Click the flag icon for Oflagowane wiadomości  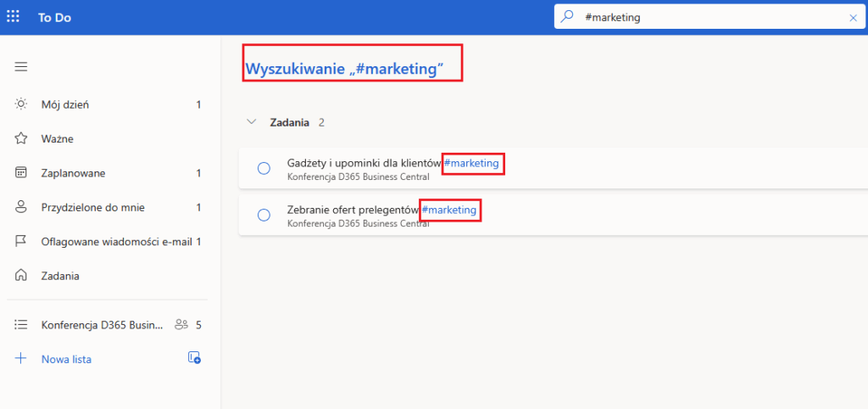[21, 242]
